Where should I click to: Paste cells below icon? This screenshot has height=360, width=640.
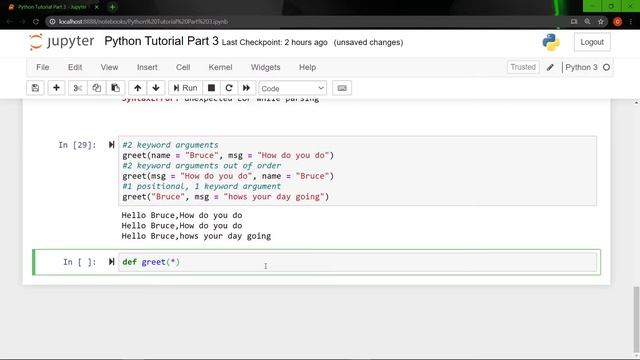(x=116, y=88)
